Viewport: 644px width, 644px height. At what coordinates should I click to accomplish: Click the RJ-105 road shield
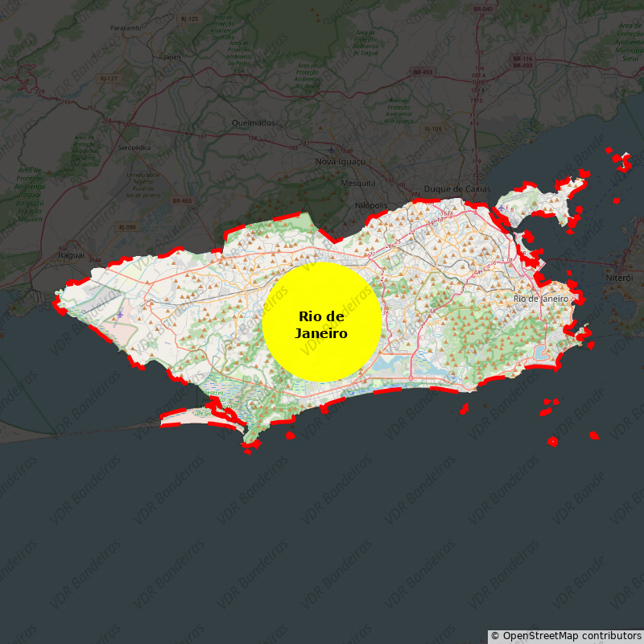click(432, 129)
